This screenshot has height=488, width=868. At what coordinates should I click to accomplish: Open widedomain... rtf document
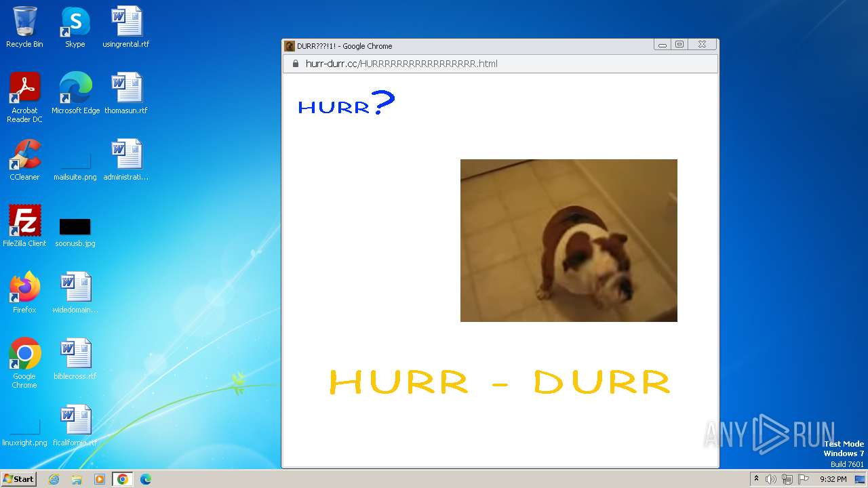coord(75,293)
